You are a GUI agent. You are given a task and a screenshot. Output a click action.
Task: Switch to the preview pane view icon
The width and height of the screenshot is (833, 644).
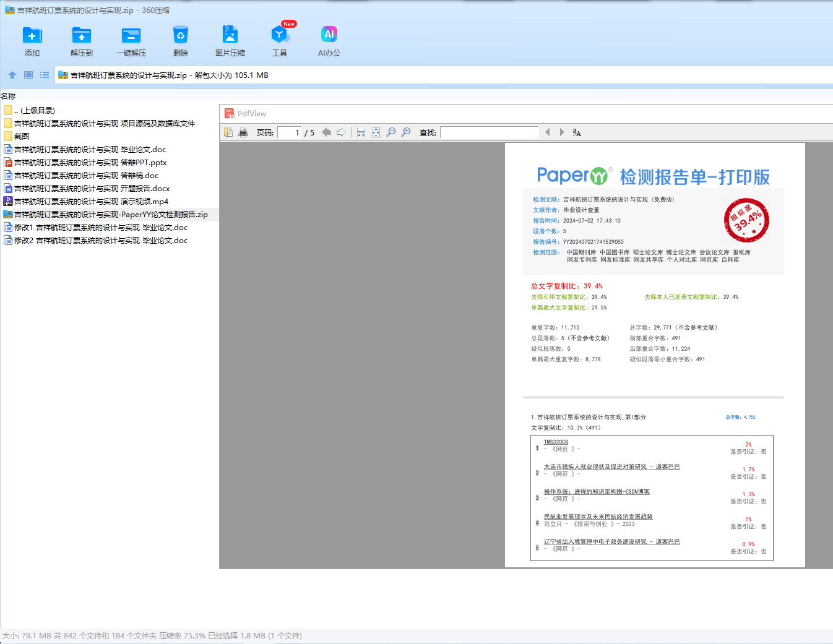pos(28,75)
